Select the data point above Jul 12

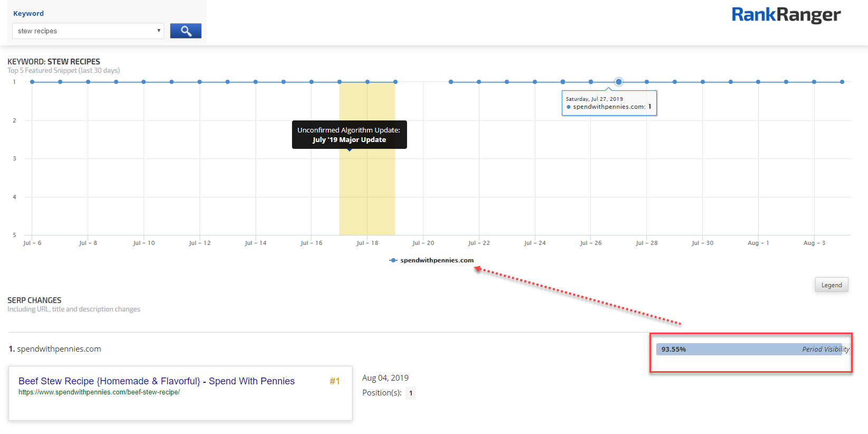200,82
